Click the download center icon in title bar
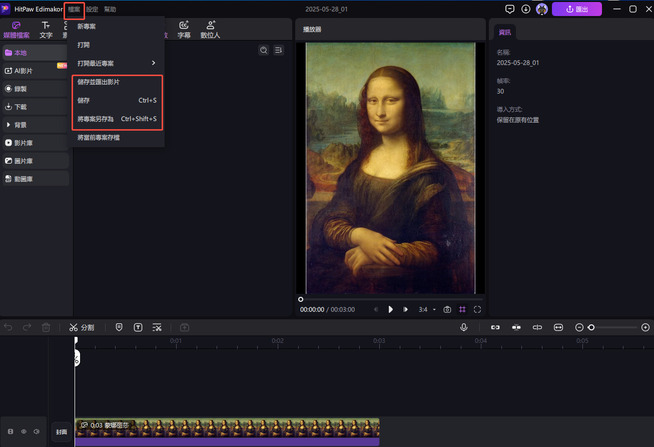 click(526, 9)
